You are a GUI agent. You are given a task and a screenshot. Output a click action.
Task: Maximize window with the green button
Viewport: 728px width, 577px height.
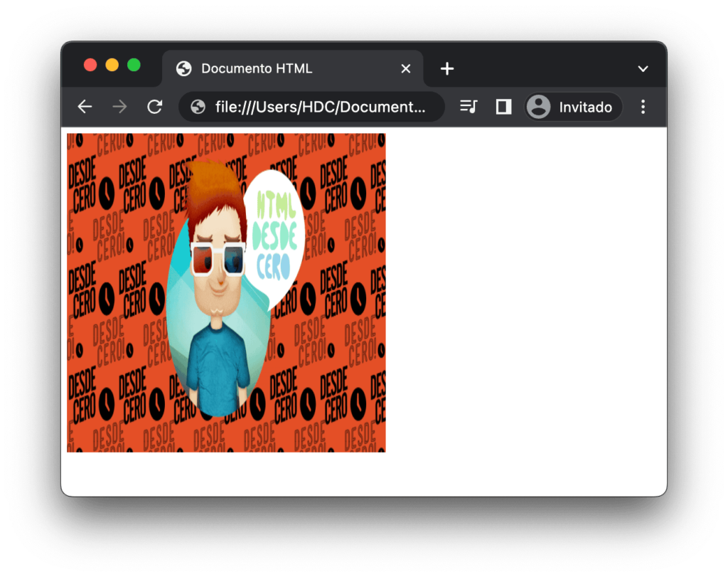(x=134, y=65)
